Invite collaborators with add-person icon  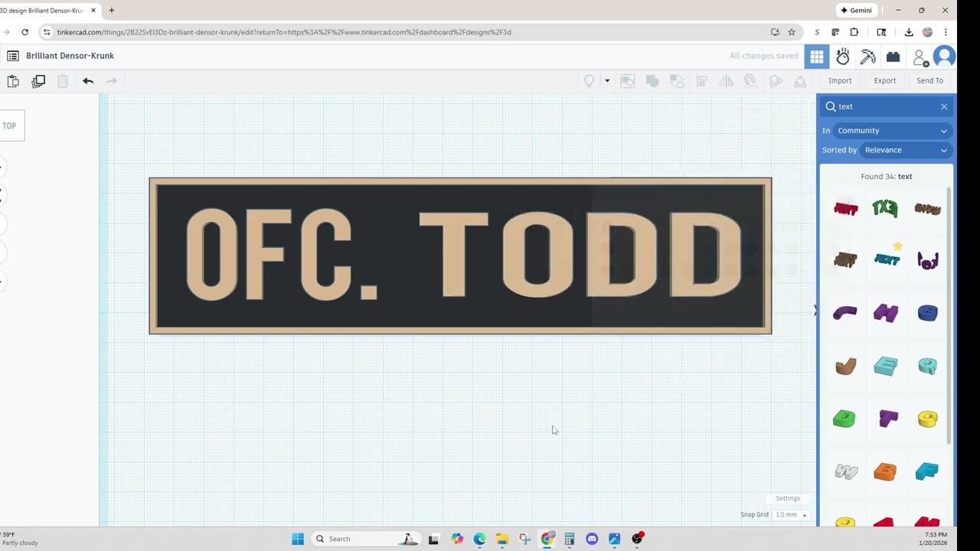[x=920, y=57]
